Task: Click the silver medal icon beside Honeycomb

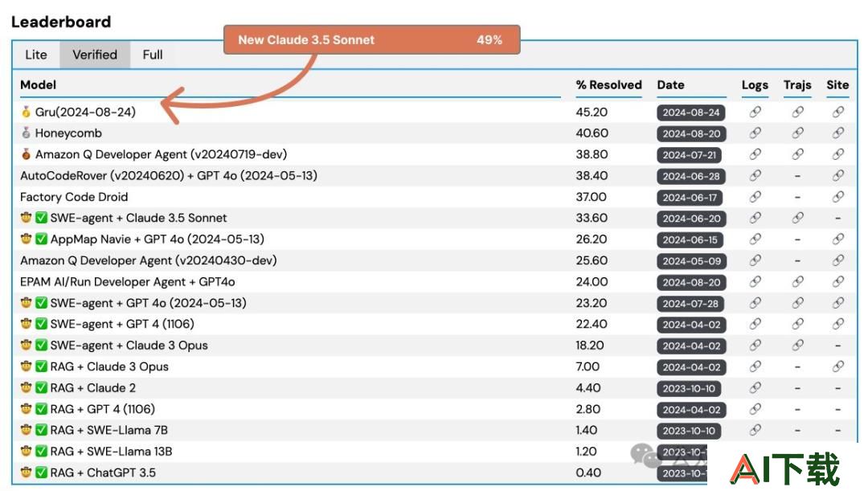Action: tap(26, 133)
